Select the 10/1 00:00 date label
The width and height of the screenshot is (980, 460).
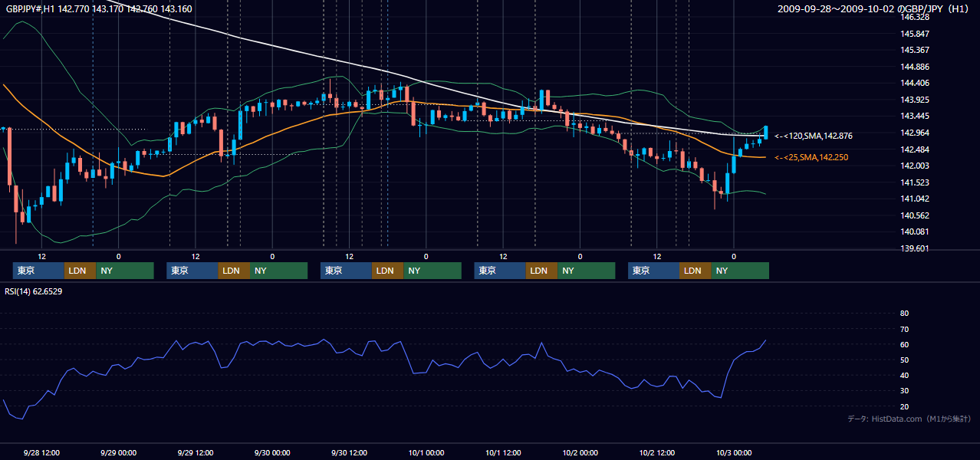coord(426,452)
